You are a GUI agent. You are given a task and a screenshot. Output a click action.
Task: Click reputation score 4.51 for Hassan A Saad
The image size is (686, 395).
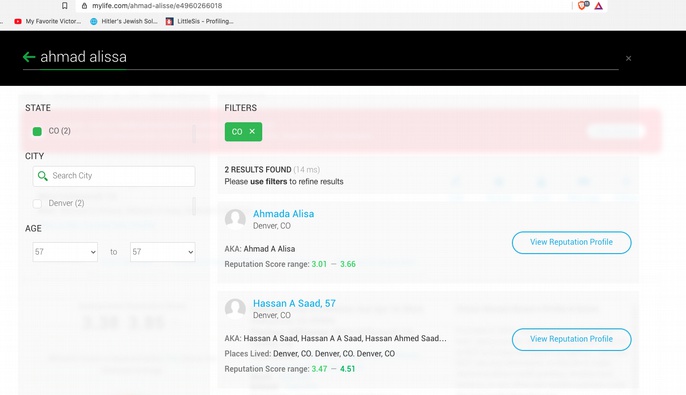pyautogui.click(x=347, y=369)
